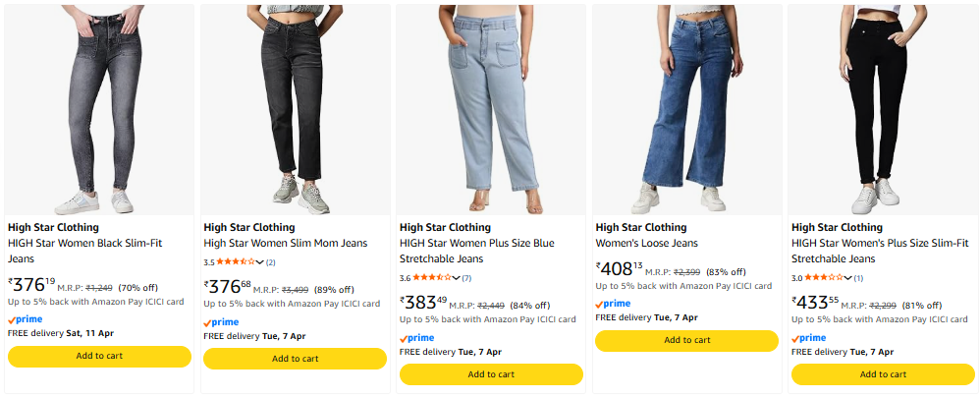This screenshot has height=398, width=980.
Task: Open review count (7) for Plus Size Blue Jeans
Action: (x=467, y=278)
